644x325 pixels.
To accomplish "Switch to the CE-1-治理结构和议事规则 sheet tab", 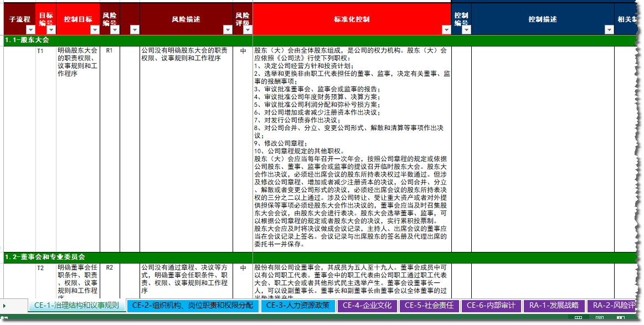I will pos(77,305).
